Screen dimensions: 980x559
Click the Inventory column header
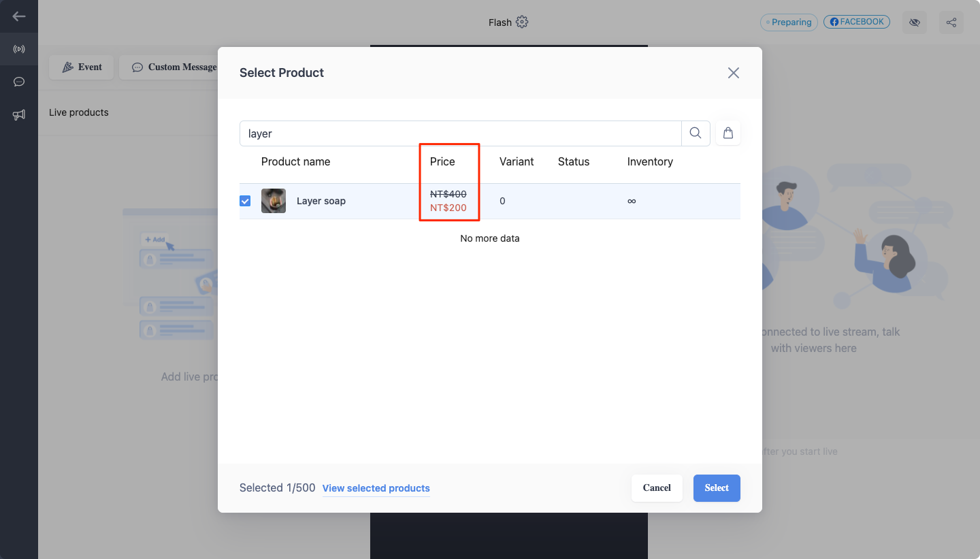point(650,161)
